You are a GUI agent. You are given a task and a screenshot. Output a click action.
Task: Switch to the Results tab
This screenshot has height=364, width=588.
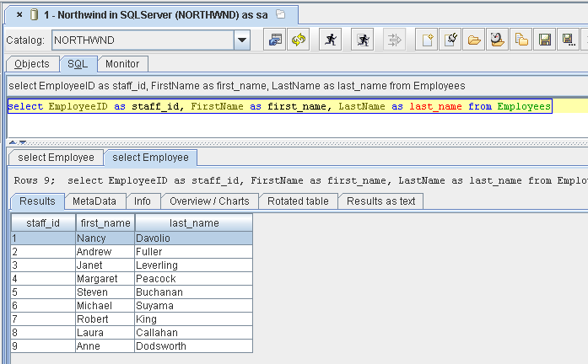tap(37, 201)
